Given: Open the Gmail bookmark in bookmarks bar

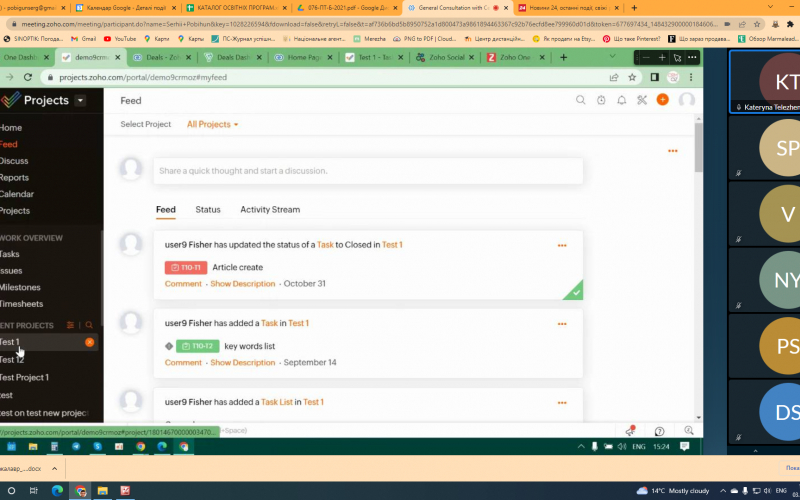Looking at the screenshot, I should click(x=83, y=38).
